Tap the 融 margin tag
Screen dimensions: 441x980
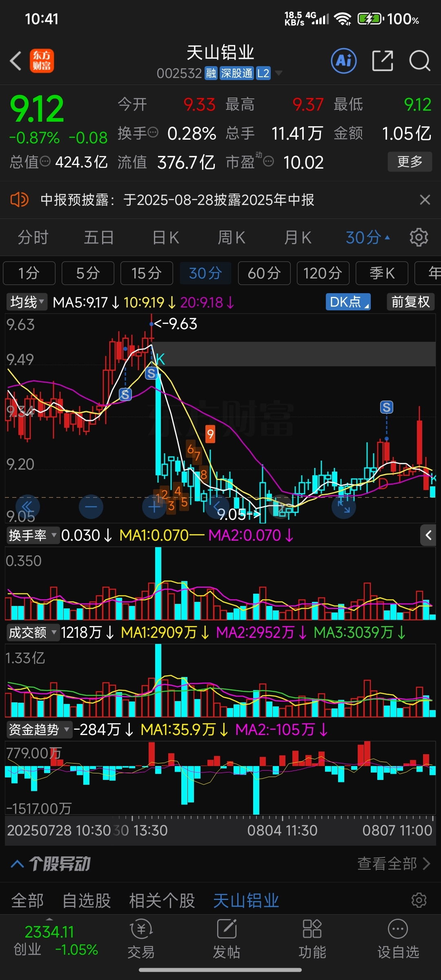click(x=211, y=73)
